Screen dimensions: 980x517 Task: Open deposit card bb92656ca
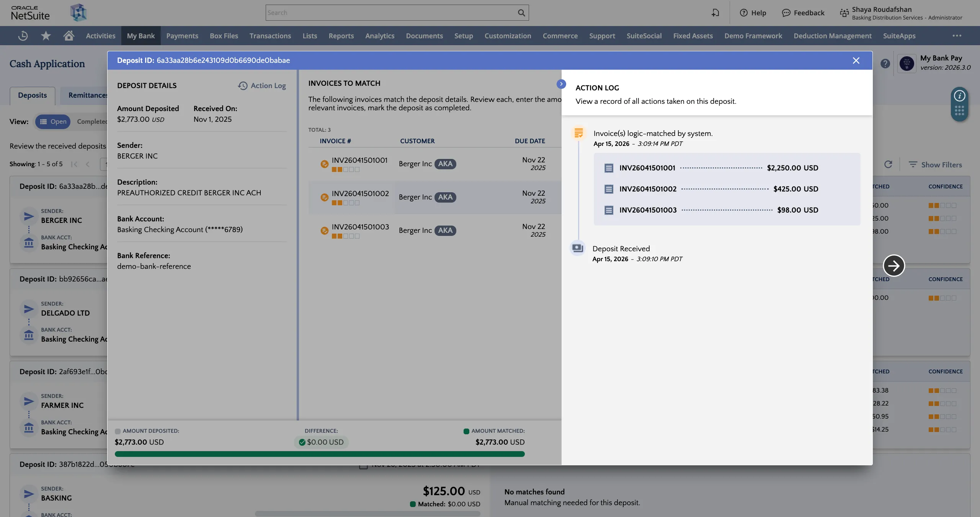(x=59, y=312)
